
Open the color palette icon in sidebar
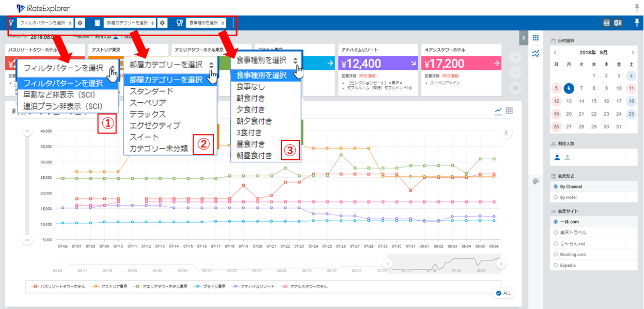tap(535, 181)
